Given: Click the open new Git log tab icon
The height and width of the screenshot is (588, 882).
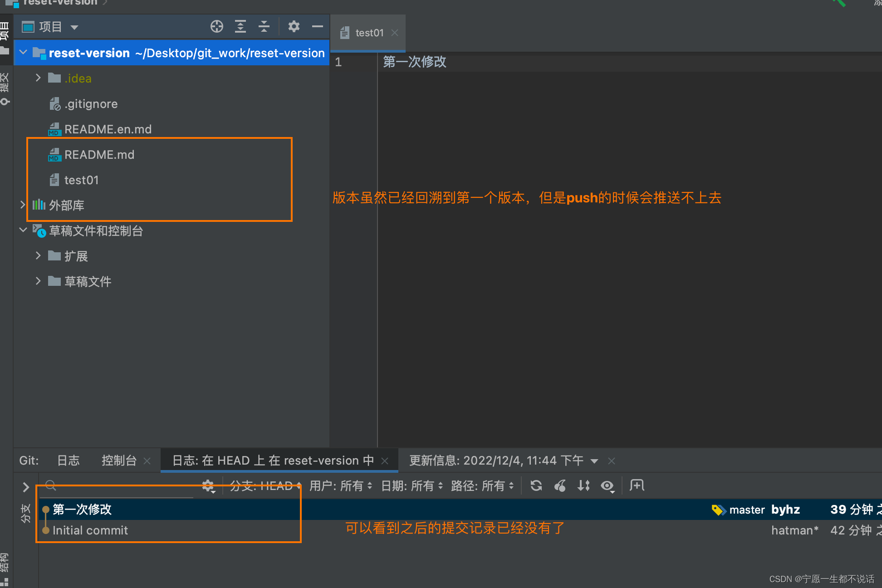Looking at the screenshot, I should pos(637,485).
